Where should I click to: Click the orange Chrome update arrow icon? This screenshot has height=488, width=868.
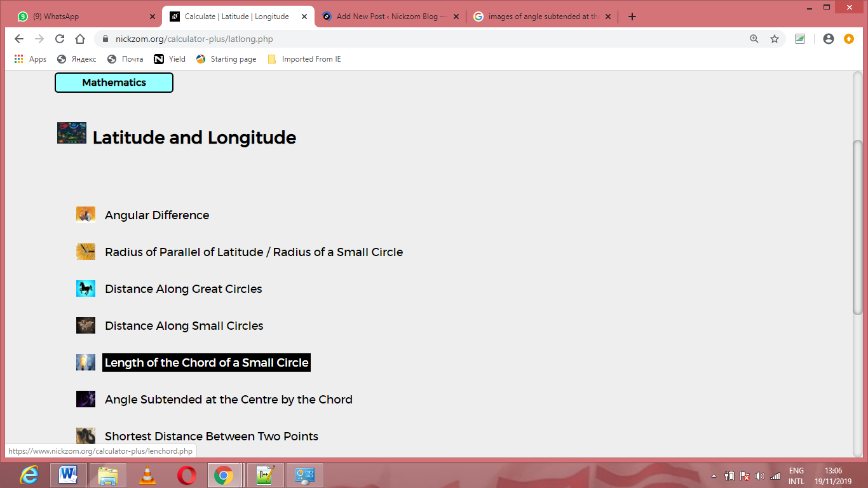pyautogui.click(x=849, y=39)
